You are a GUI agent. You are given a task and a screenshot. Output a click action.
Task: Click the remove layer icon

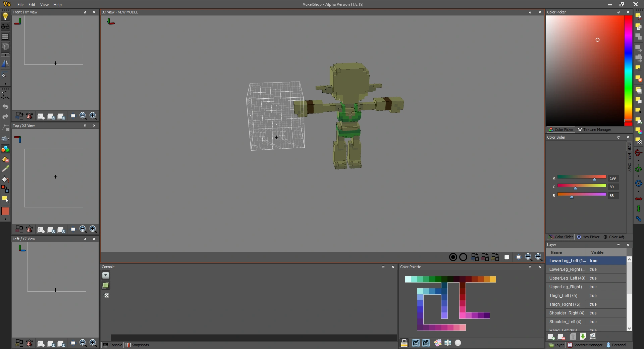tap(561, 337)
